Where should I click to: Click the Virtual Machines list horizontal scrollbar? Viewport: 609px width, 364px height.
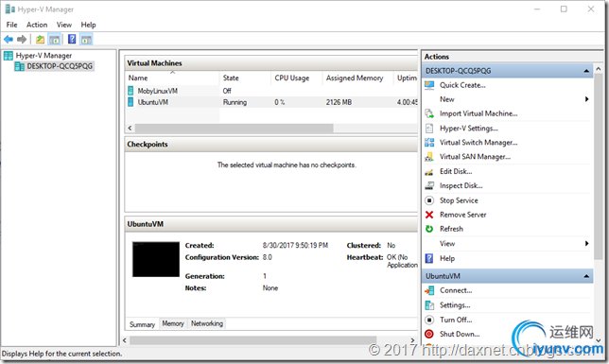235,129
